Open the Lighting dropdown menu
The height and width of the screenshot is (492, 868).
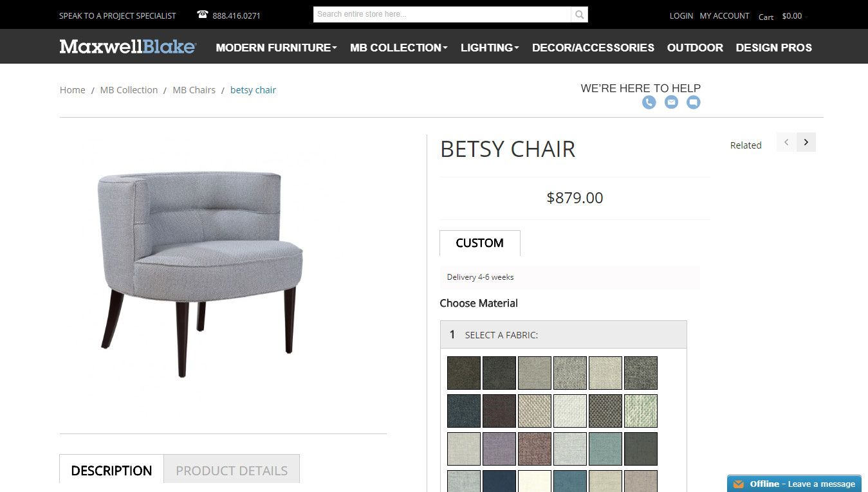tap(490, 48)
